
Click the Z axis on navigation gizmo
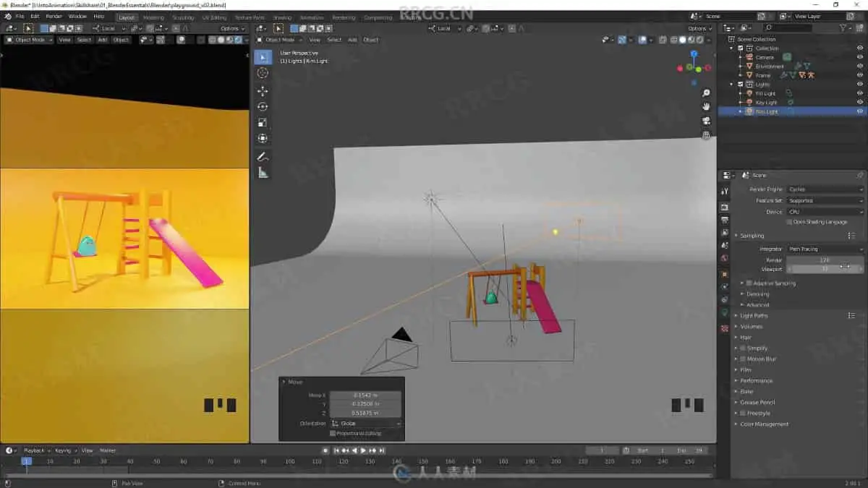click(x=694, y=53)
